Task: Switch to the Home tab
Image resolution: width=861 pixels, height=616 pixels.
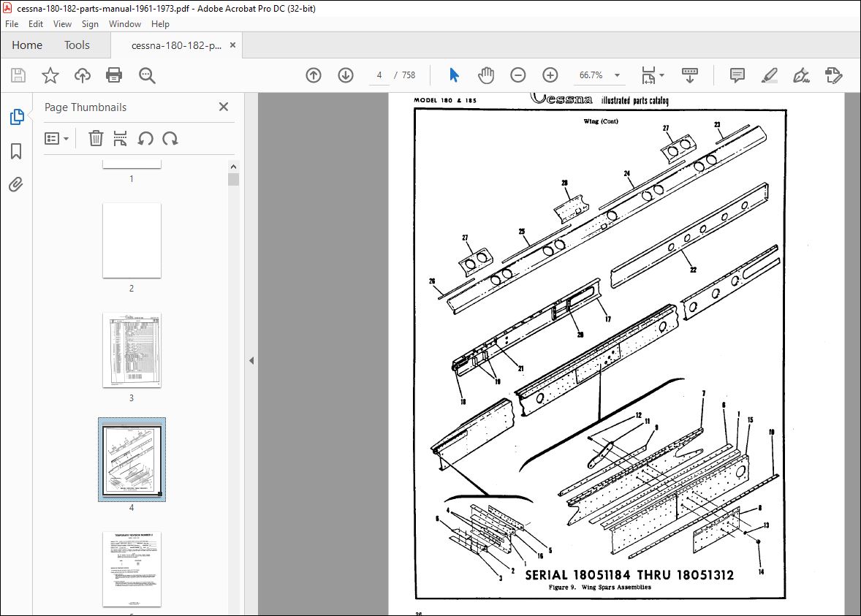Action: coord(27,45)
